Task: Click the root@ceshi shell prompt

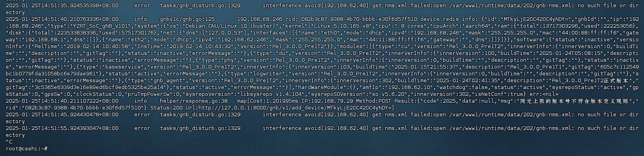Action: (x=27, y=148)
